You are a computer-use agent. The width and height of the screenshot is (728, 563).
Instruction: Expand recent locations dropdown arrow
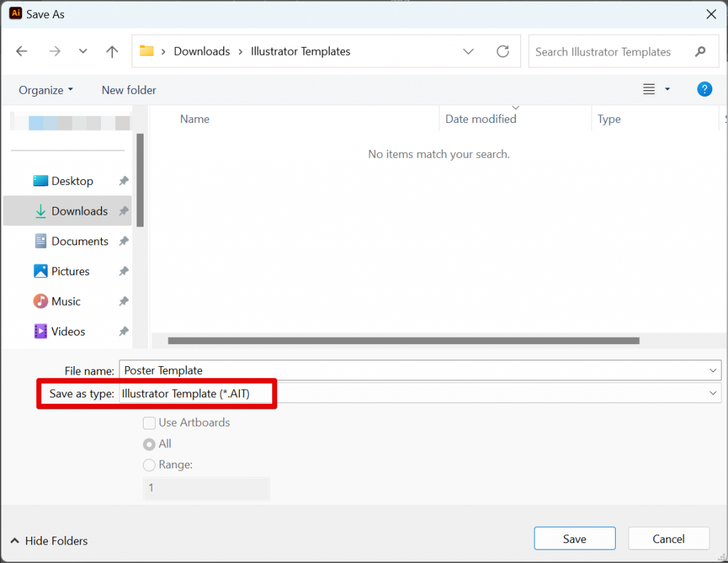pos(83,51)
